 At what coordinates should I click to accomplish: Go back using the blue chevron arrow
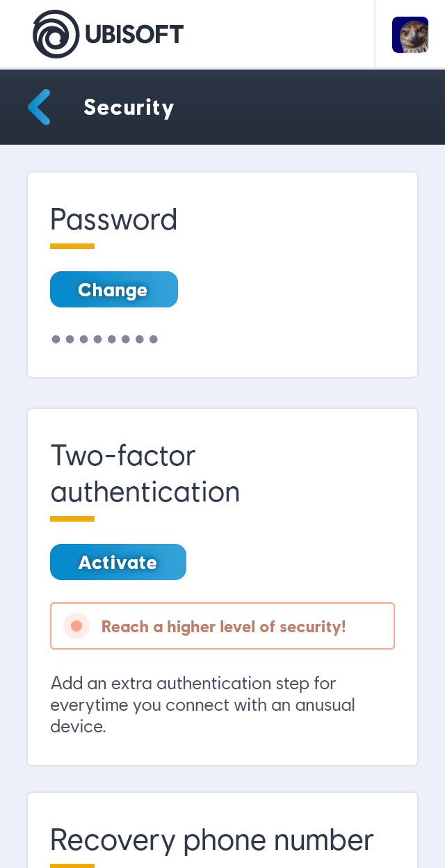[40, 107]
